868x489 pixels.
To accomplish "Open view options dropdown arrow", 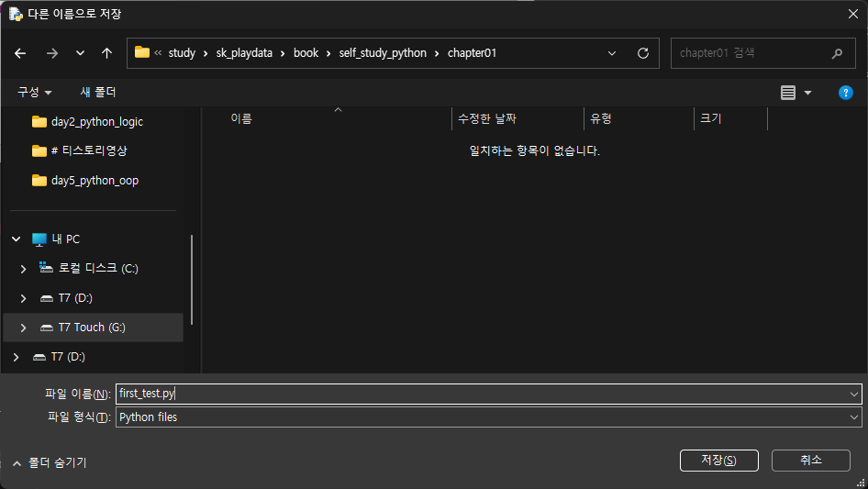I will pyautogui.click(x=807, y=93).
